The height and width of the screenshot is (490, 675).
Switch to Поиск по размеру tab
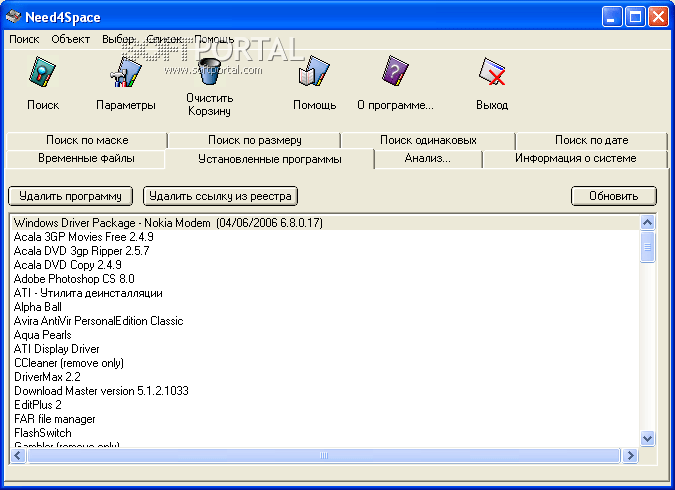coord(255,140)
